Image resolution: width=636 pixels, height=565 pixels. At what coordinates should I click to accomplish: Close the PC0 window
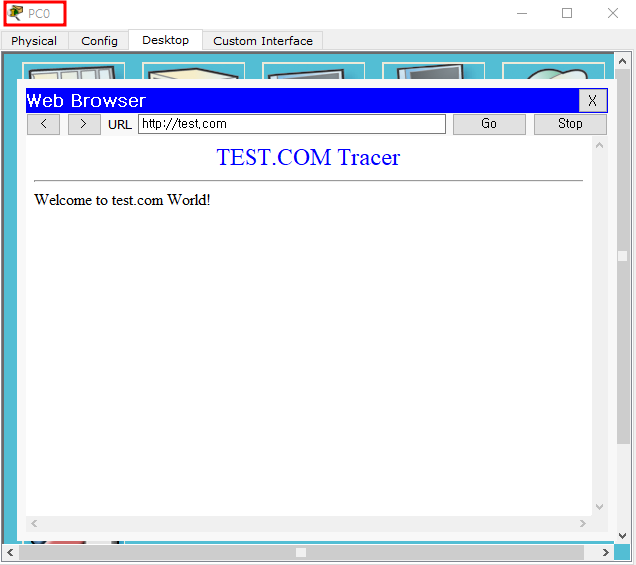tap(612, 13)
